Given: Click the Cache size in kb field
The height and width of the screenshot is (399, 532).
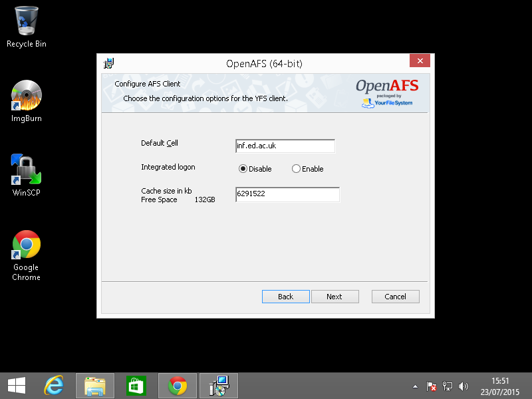Looking at the screenshot, I should coord(287,194).
